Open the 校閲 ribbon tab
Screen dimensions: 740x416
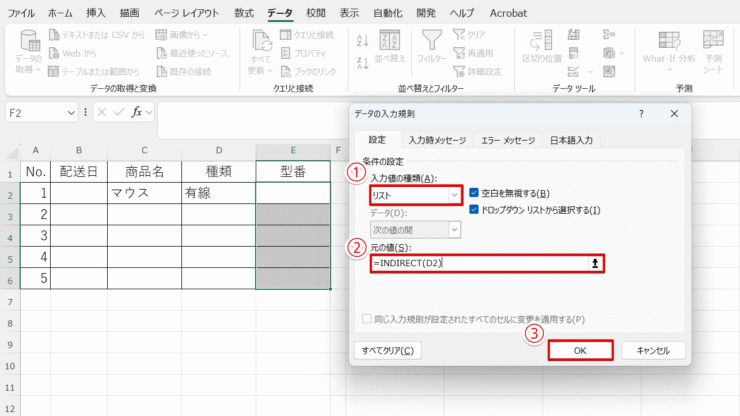click(x=316, y=13)
